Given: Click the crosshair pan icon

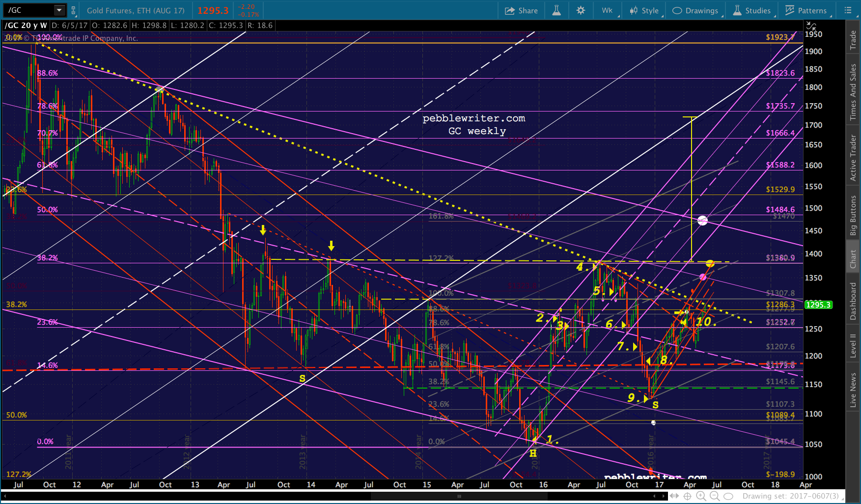Looking at the screenshot, I should tap(688, 496).
